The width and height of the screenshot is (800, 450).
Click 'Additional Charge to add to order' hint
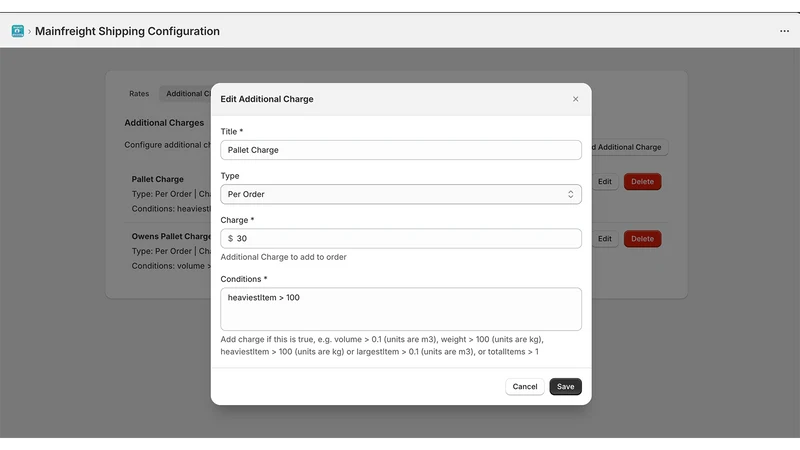click(283, 257)
